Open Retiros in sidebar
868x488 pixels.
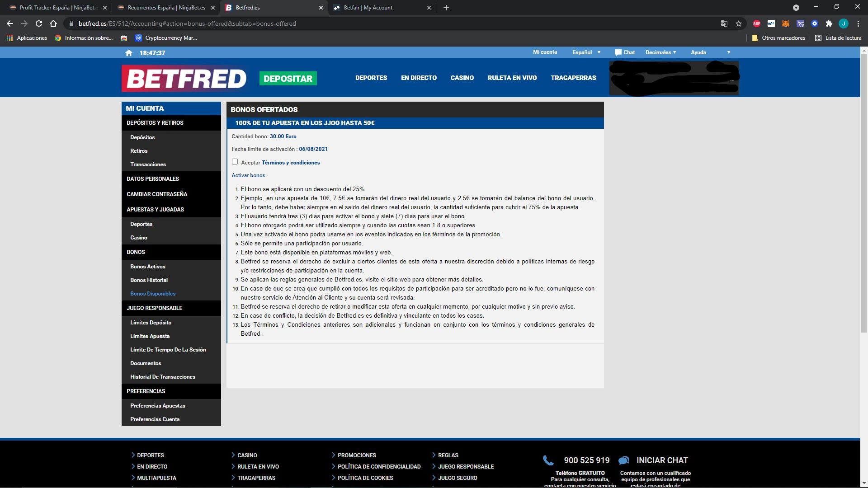pos(139,151)
